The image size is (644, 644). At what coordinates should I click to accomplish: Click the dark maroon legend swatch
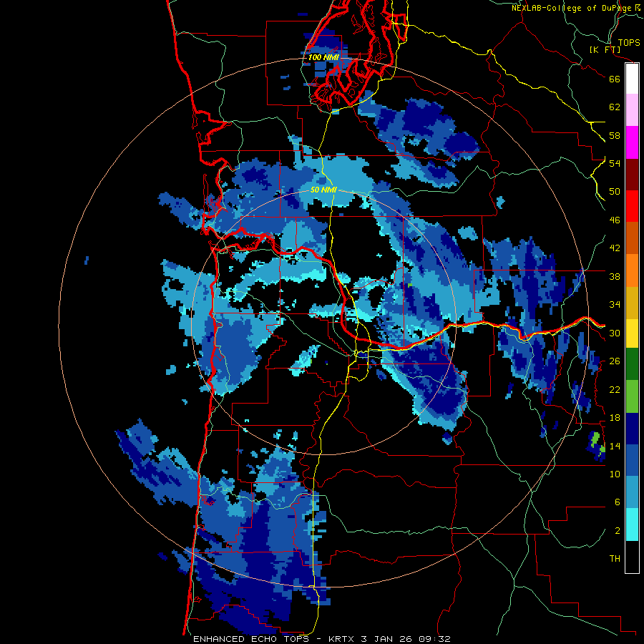tap(632, 174)
